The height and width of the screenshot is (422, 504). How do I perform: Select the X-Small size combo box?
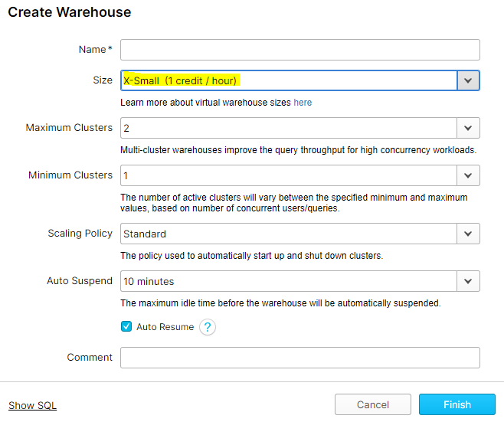coord(288,80)
